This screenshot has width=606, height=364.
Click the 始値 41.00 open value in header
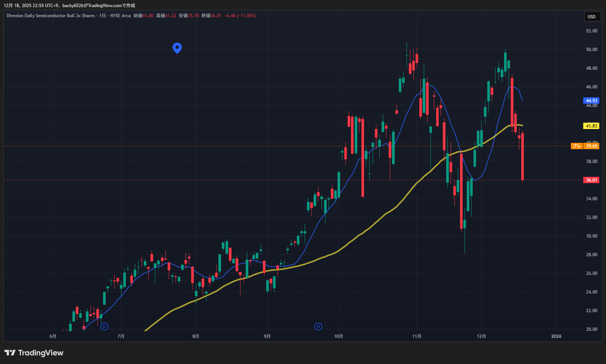(x=143, y=16)
